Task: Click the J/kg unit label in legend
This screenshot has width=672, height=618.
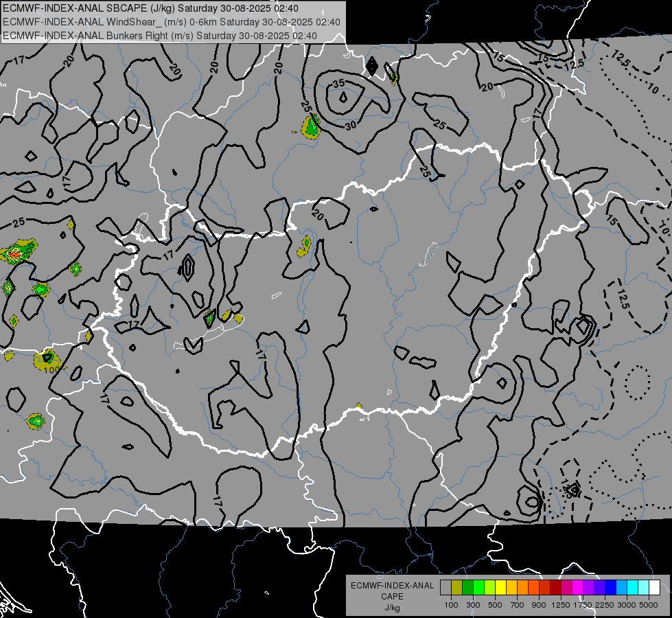Action: tap(392, 608)
